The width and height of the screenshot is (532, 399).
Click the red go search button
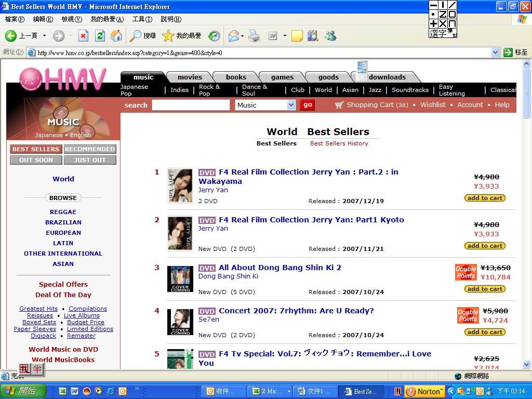[x=308, y=105]
